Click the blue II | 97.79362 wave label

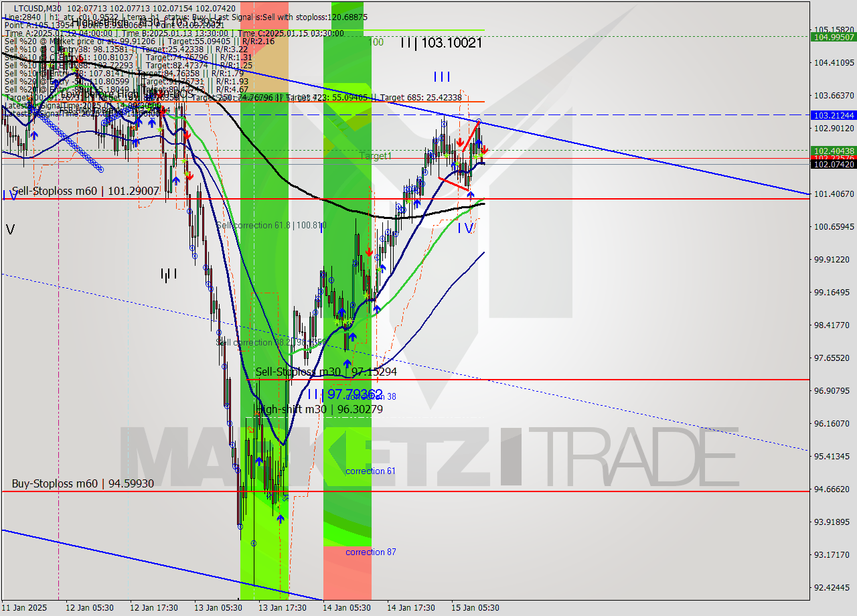pyautogui.click(x=345, y=394)
